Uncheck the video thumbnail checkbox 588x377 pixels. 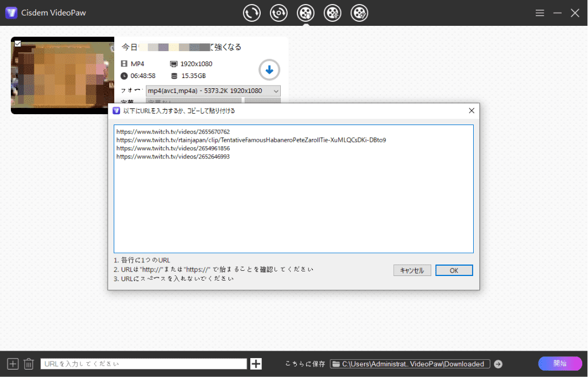(x=18, y=43)
